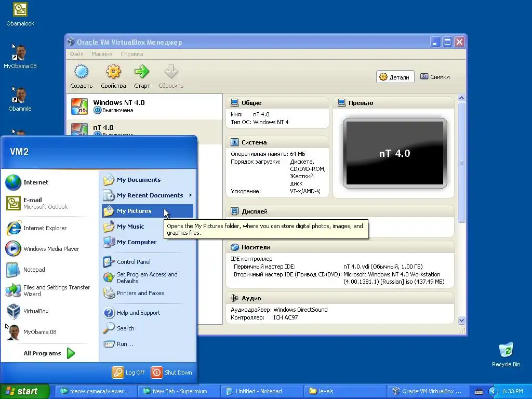
Task: Open E-mail Microsoft Outlook in Start menu
Action: [x=50, y=203]
